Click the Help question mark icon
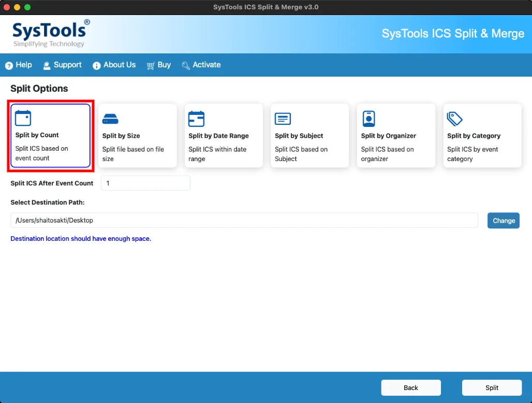Screen dimensions: 532x403 pyautogui.click(x=9, y=65)
